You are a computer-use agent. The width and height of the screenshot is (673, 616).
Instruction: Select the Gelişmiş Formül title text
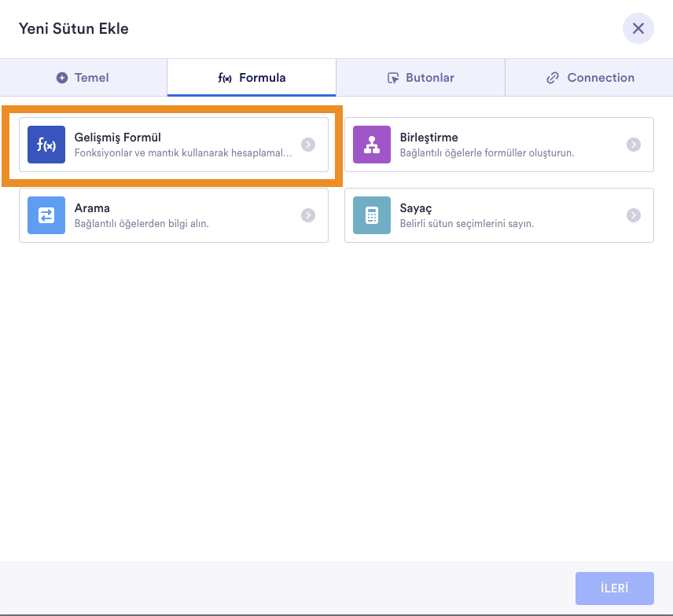tap(118, 137)
